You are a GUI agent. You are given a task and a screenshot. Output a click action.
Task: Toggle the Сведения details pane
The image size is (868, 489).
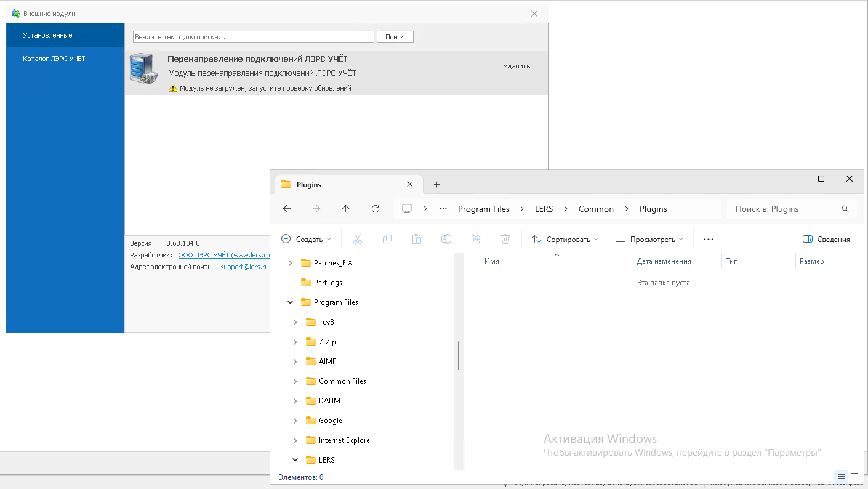click(x=826, y=239)
